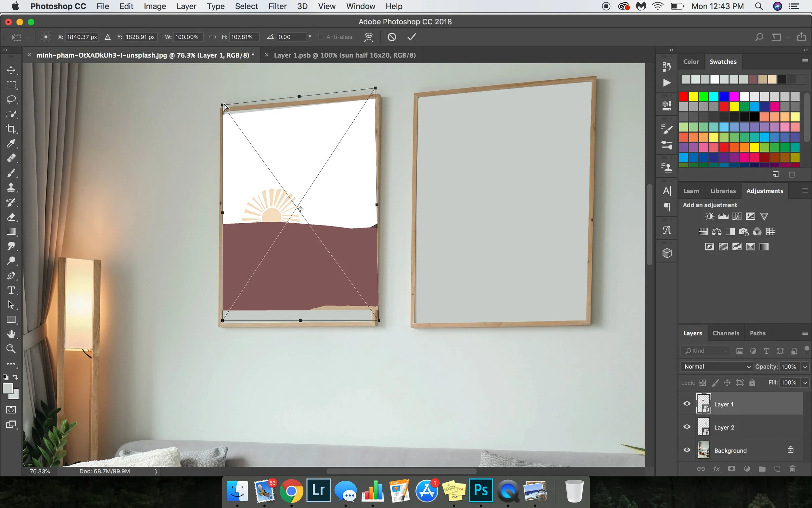Image resolution: width=812 pixels, height=508 pixels.
Task: Switch to Layer 1.psb document tab
Action: coord(344,55)
